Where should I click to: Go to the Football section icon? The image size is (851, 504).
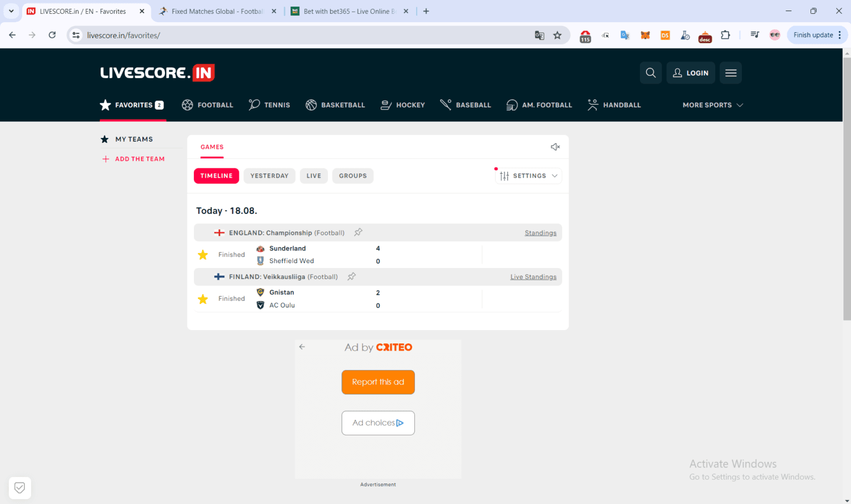(188, 105)
